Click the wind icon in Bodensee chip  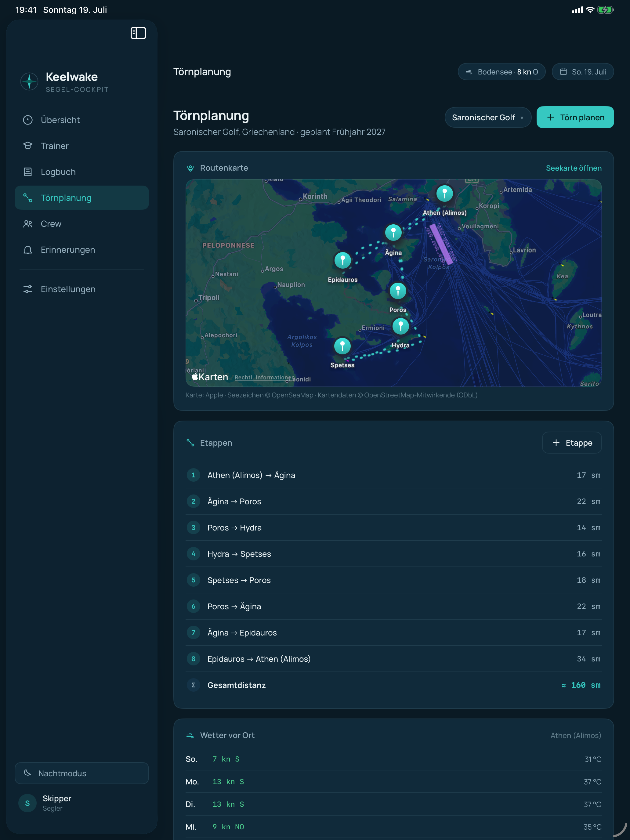click(x=469, y=72)
